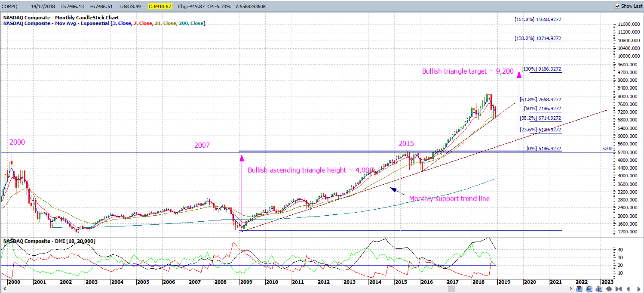This screenshot has width=644, height=293.
Task: Click the 11600.000 price axis label
Action: (x=629, y=24)
